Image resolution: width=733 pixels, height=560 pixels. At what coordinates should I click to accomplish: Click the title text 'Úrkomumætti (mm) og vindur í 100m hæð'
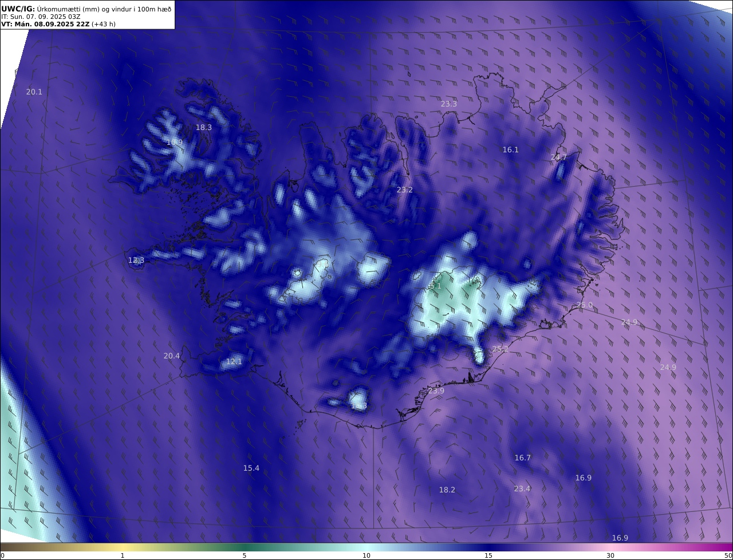(x=104, y=9)
